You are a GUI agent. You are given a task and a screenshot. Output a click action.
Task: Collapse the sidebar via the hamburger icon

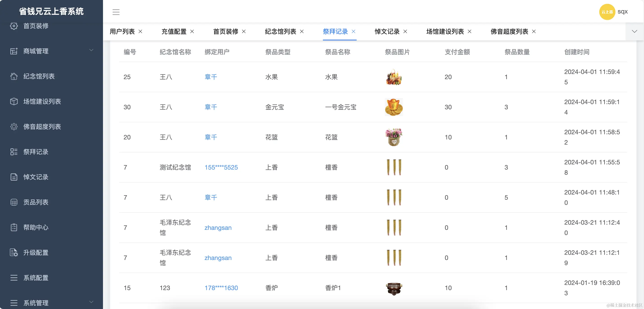pyautogui.click(x=116, y=12)
